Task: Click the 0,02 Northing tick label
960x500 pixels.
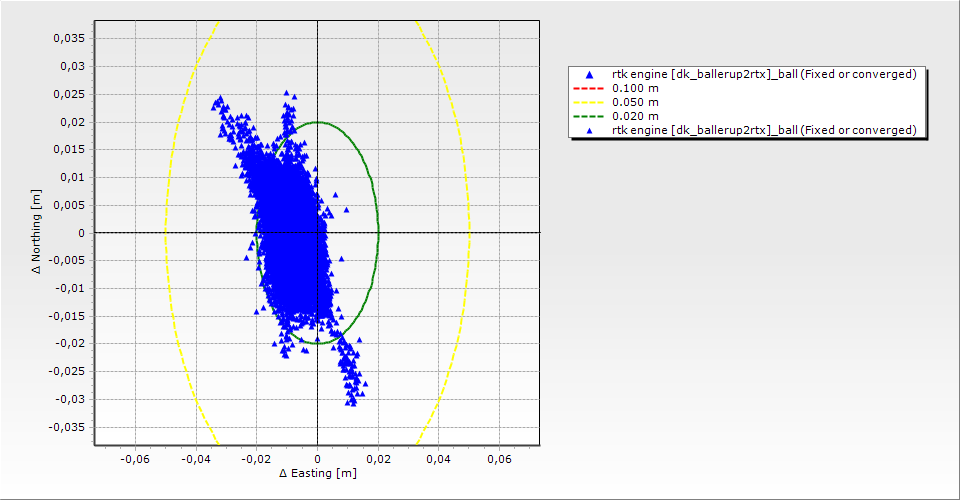Action: coord(72,122)
